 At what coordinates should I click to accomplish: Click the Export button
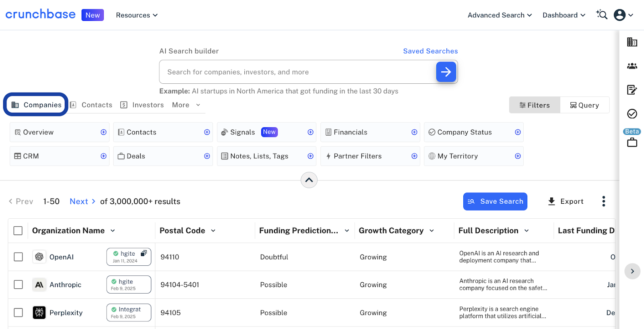tap(566, 201)
